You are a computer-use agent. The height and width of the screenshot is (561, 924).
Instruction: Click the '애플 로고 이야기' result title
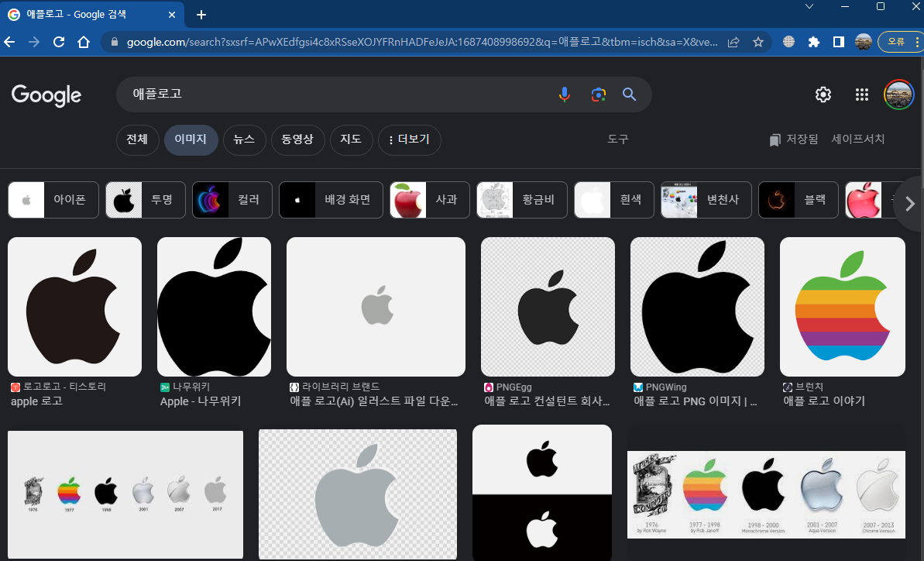[x=824, y=401]
